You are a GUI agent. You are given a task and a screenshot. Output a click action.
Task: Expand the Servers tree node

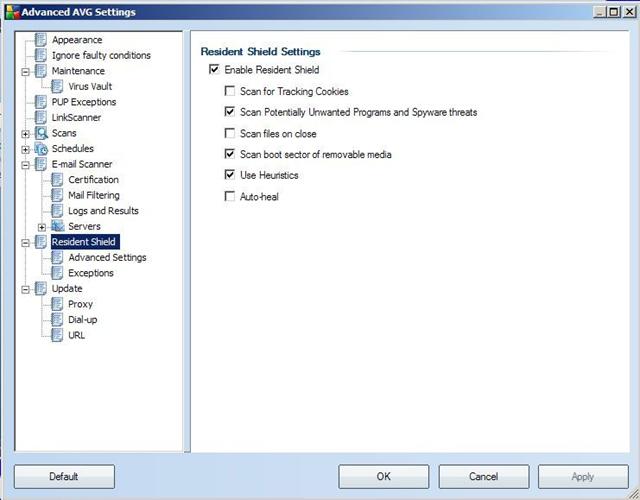coord(42,227)
